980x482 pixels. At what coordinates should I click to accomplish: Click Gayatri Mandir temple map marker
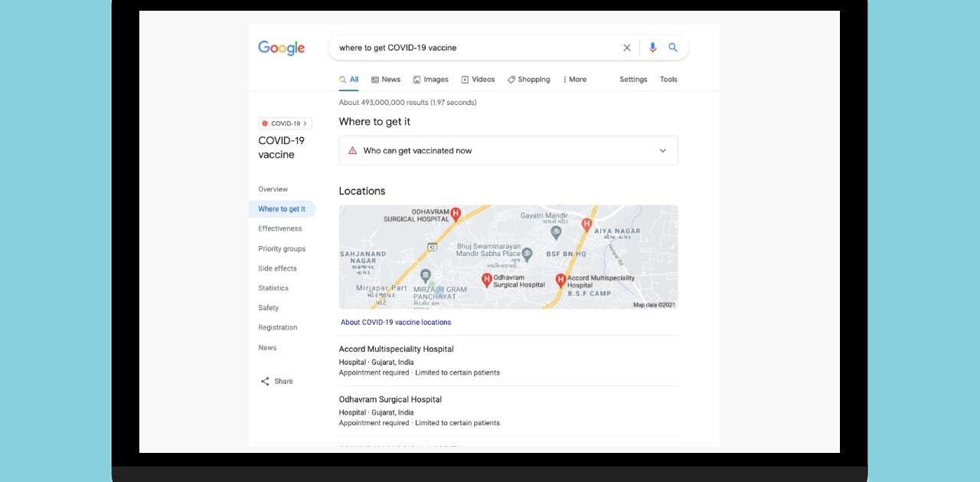pyautogui.click(x=556, y=232)
